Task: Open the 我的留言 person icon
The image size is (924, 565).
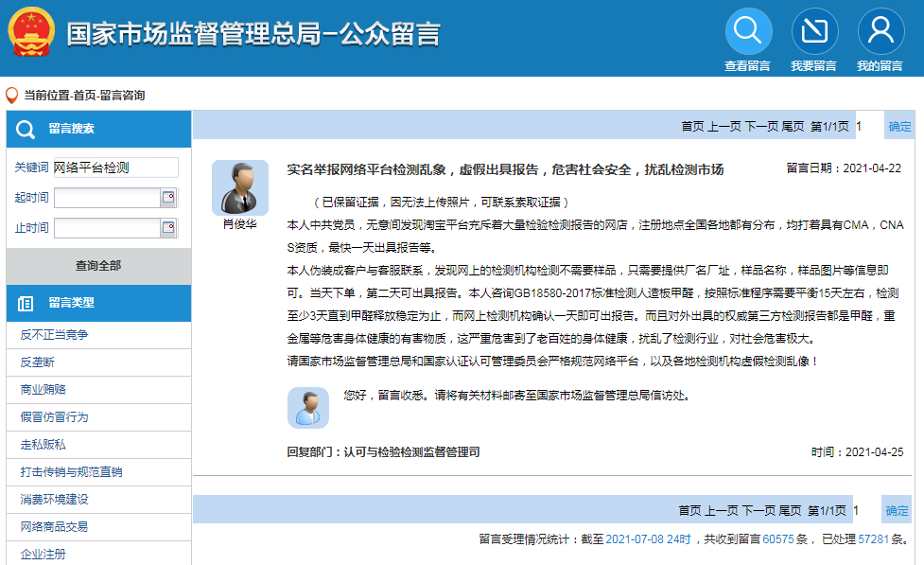Action: point(880,29)
